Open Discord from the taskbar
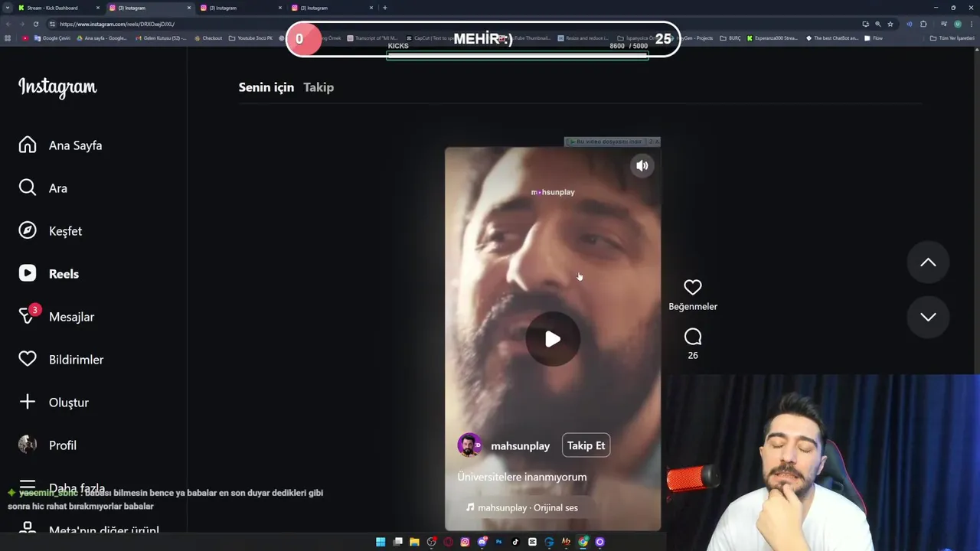 482,542
